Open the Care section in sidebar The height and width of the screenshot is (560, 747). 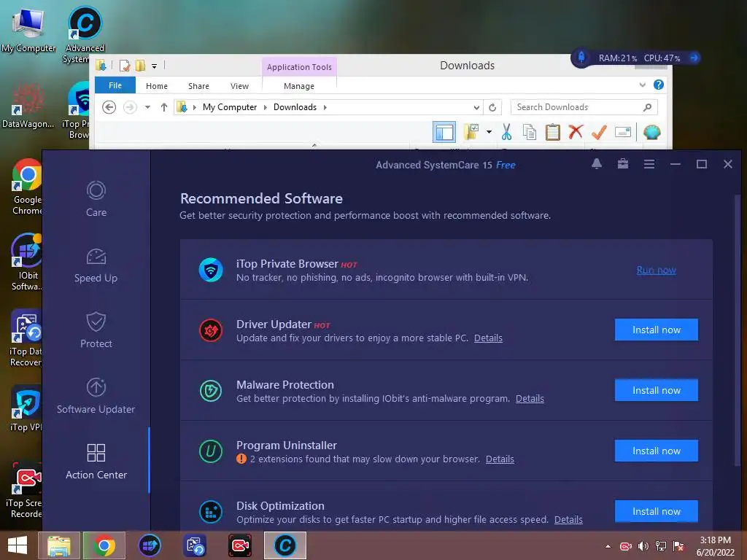click(96, 199)
